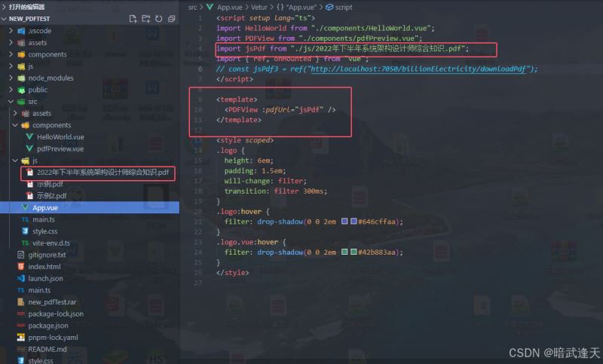
Task: Click the {} "App.vue" breadcrumb segment
Action: click(296, 7)
